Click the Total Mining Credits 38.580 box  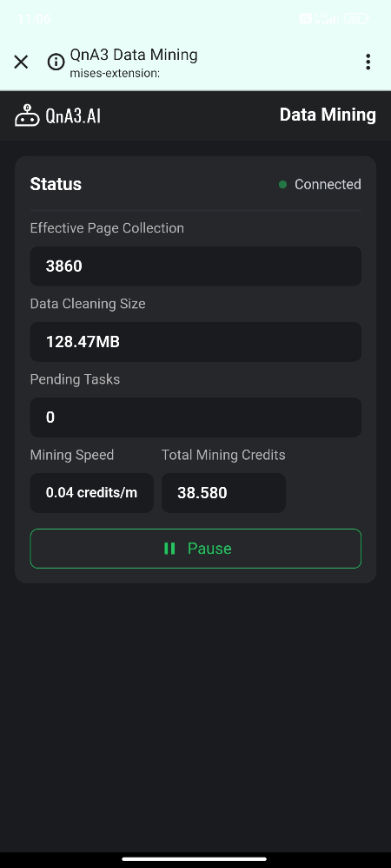click(224, 493)
